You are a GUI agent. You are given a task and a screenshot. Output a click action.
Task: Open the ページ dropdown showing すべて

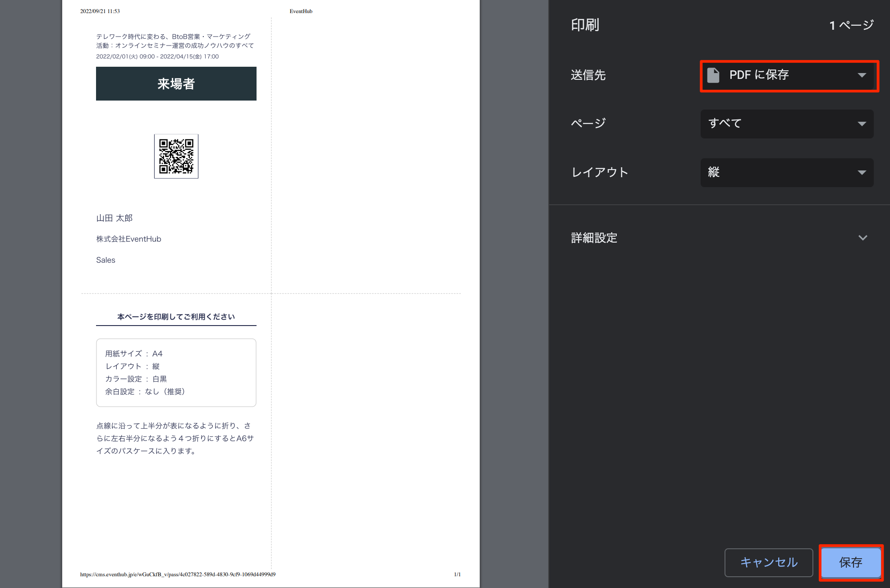[786, 124]
